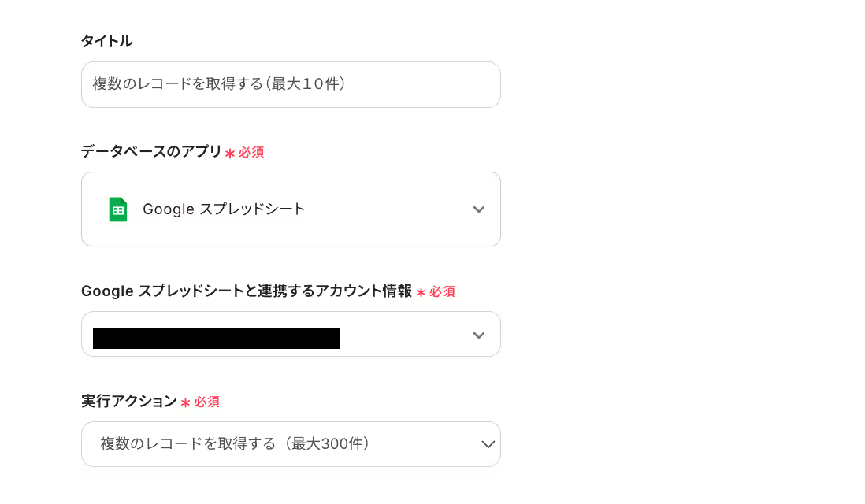The image size is (865, 504).
Task: Click the （最大10件）text in the title field
Action: pos(306,83)
